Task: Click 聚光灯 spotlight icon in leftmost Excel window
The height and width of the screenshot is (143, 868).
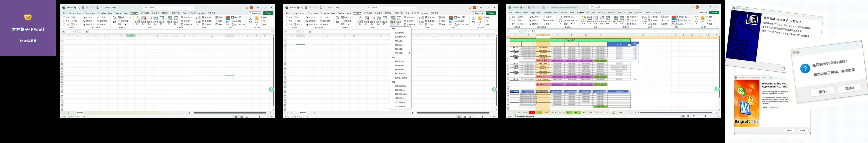Action: point(228,19)
